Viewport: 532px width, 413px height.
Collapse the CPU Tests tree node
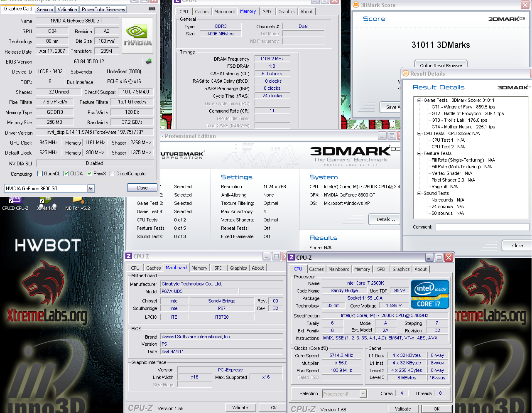pos(419,133)
